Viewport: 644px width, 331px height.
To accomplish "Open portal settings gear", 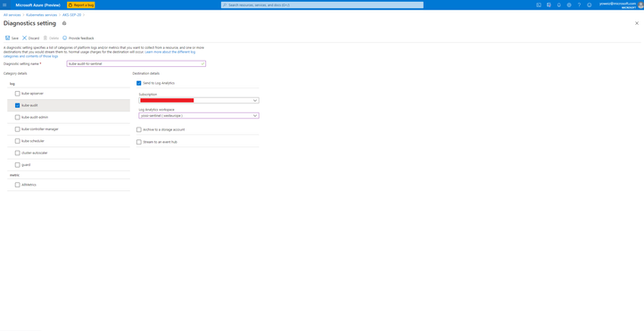I will click(x=569, y=5).
